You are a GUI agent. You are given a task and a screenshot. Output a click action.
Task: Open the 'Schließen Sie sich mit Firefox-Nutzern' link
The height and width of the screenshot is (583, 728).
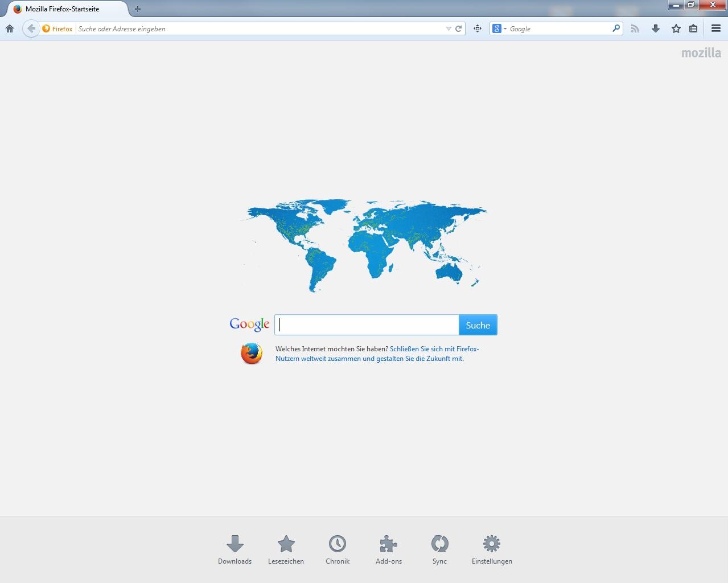tap(377, 354)
